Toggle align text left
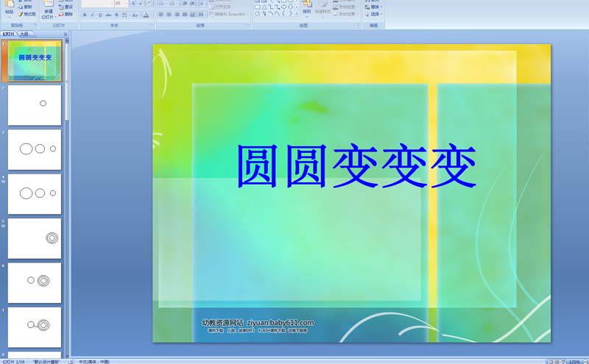 tap(161, 15)
